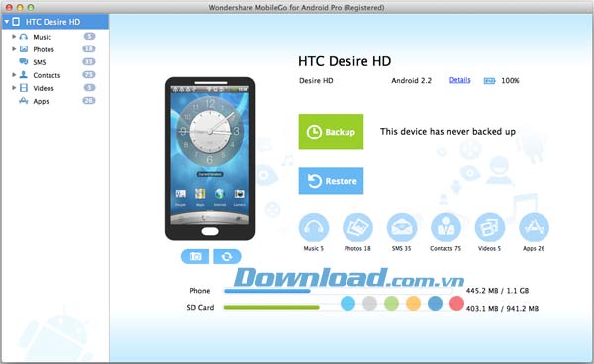Click the Contacts person icon in sidebar

click(x=24, y=74)
